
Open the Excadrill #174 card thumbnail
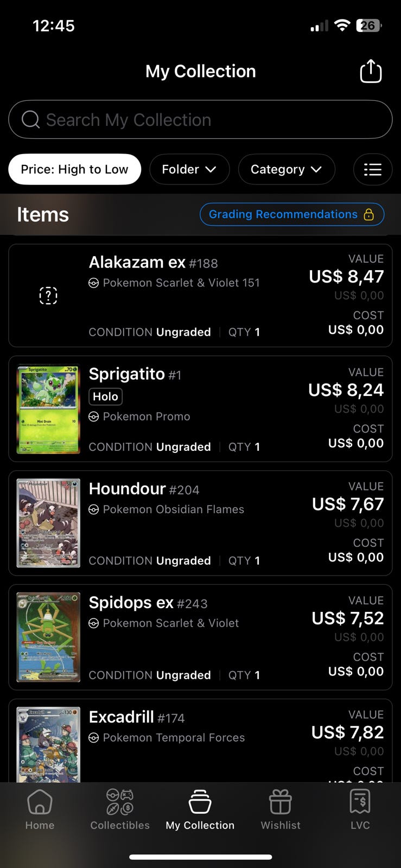click(48, 744)
